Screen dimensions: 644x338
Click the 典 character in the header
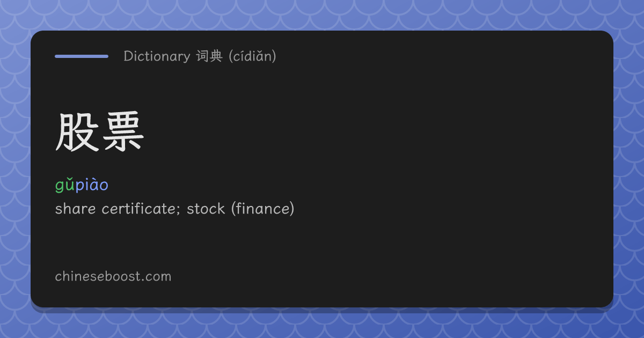click(216, 56)
